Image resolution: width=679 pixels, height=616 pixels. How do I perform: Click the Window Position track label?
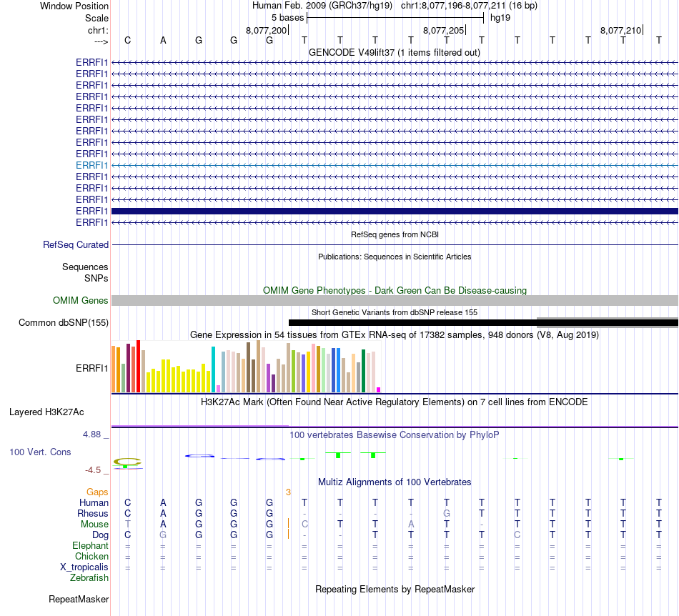[74, 6]
